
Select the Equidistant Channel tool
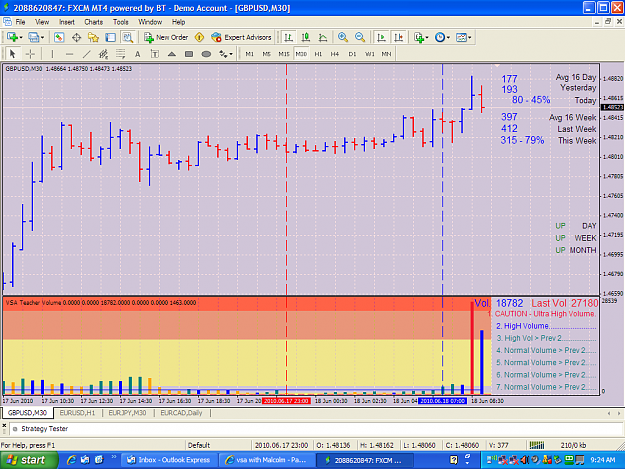tap(104, 54)
